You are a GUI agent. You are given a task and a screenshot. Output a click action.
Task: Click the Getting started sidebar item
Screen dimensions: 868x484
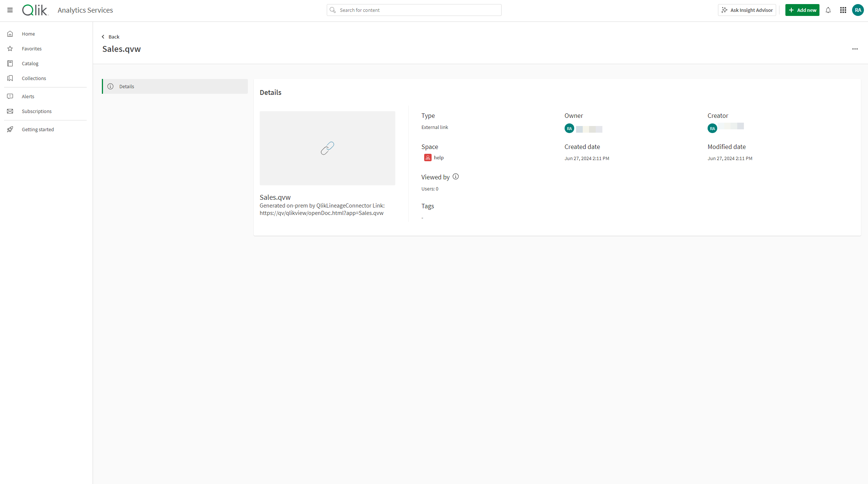click(37, 129)
